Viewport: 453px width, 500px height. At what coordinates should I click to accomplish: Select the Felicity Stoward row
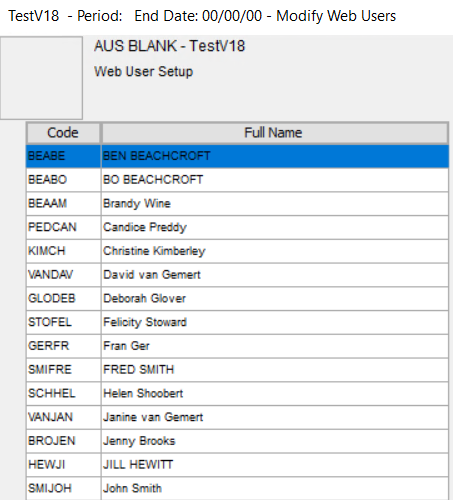click(237, 322)
